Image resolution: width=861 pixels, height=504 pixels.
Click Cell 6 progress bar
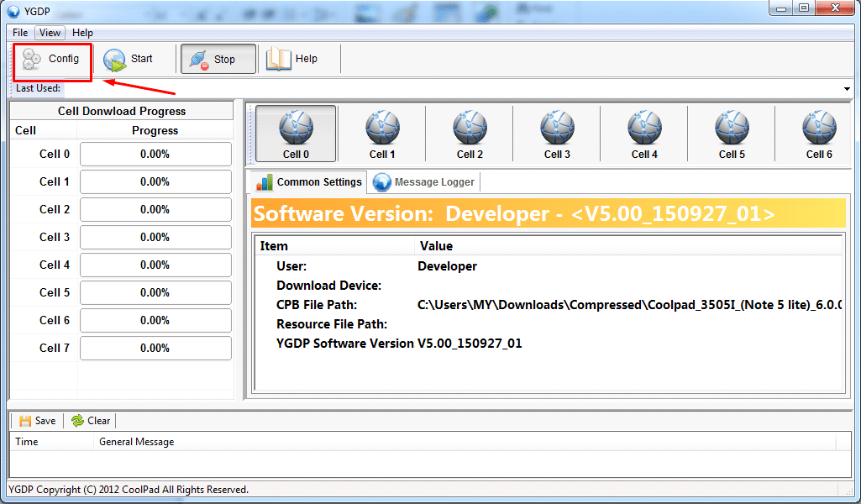(155, 321)
